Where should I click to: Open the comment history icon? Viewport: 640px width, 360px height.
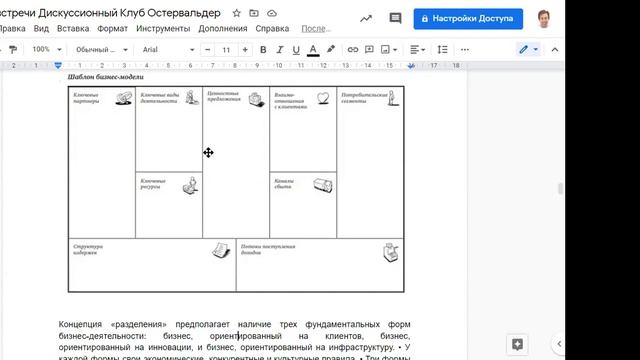pos(395,18)
